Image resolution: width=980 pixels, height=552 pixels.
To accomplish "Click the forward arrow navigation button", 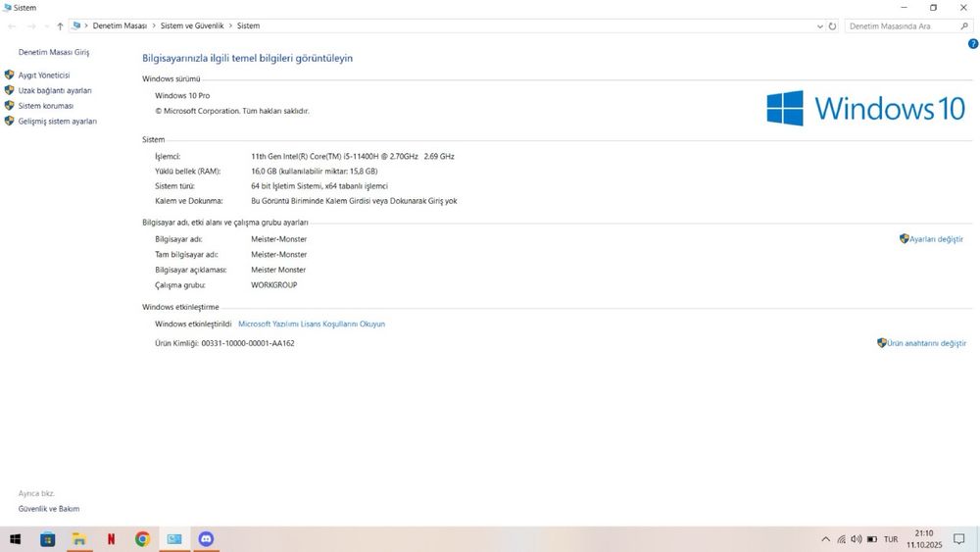I will point(31,26).
